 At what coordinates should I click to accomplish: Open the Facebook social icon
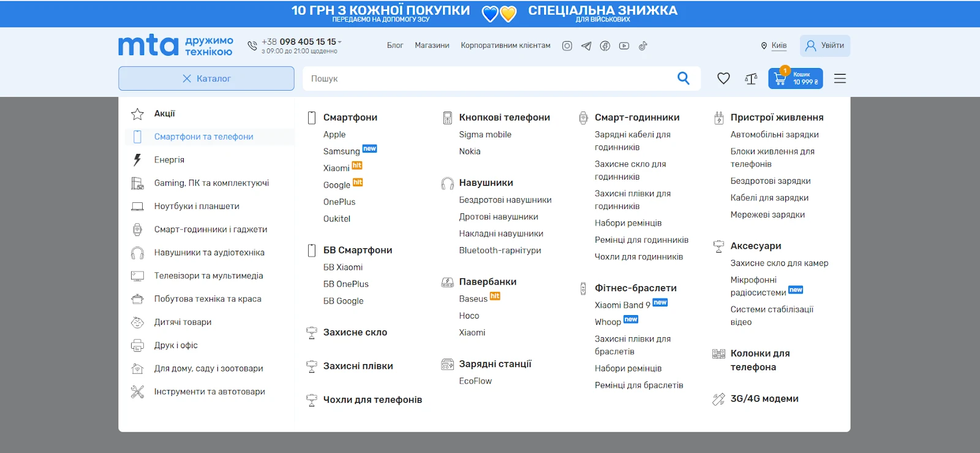605,46
